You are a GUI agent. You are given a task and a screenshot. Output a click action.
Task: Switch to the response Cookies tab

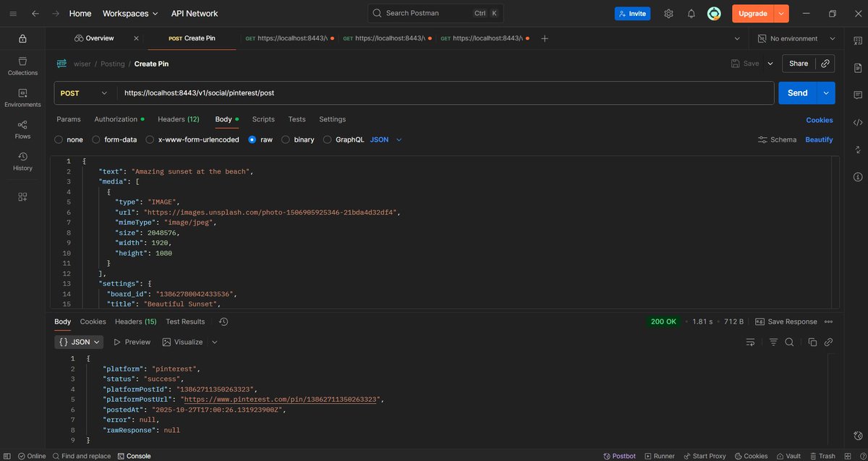tap(93, 322)
